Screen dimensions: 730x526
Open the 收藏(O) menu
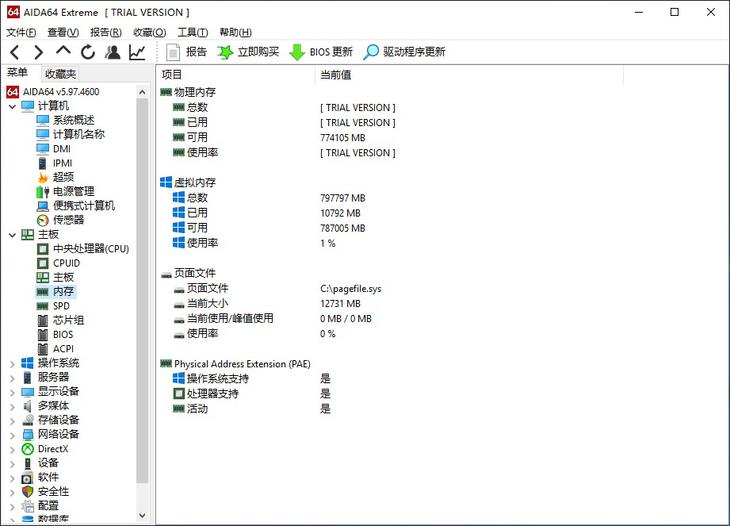pos(149,32)
